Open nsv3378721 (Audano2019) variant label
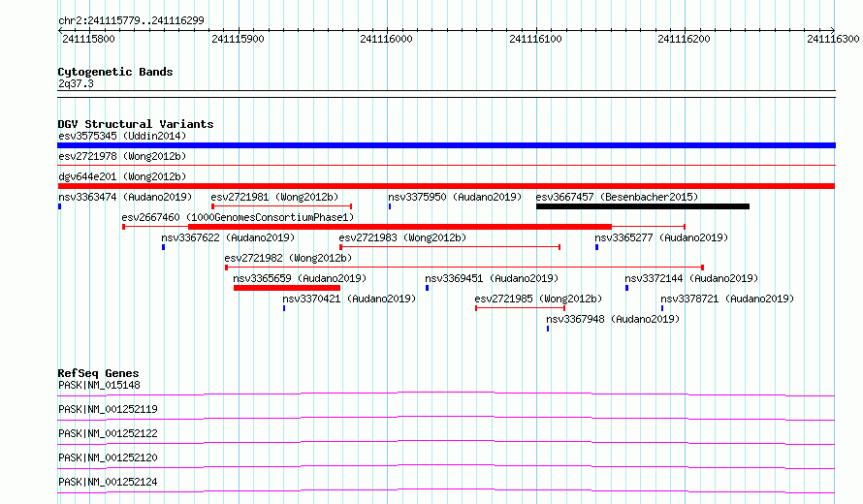The height and width of the screenshot is (504, 863). pyautogui.click(x=727, y=299)
